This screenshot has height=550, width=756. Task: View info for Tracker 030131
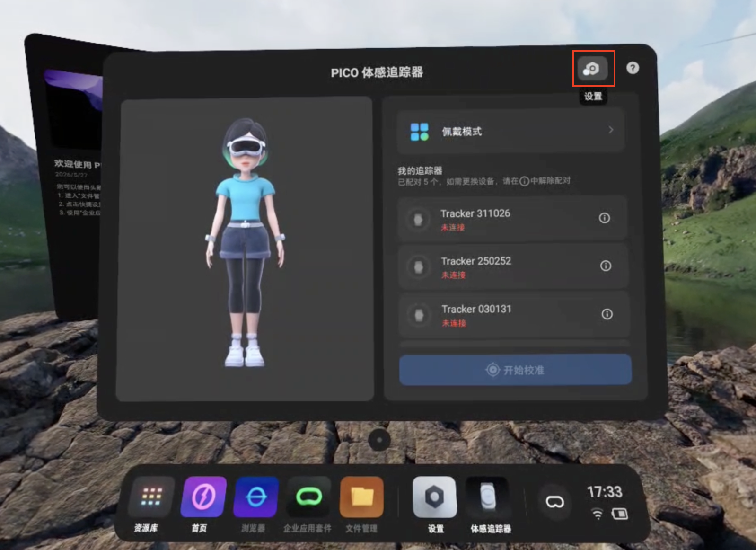pos(607,314)
